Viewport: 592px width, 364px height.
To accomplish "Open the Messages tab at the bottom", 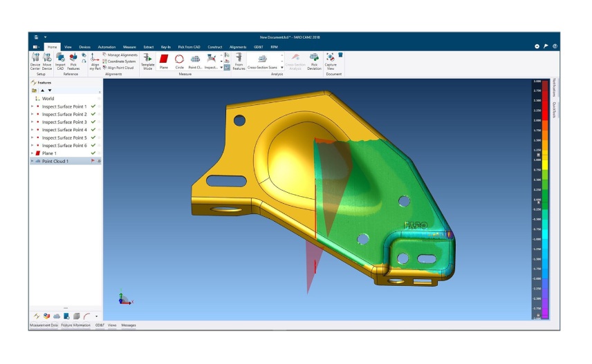I will pyautogui.click(x=129, y=325).
